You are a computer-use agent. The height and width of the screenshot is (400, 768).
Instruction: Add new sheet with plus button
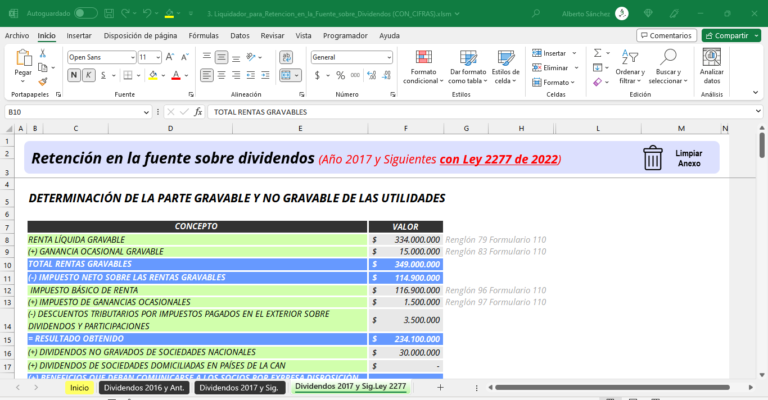440,387
